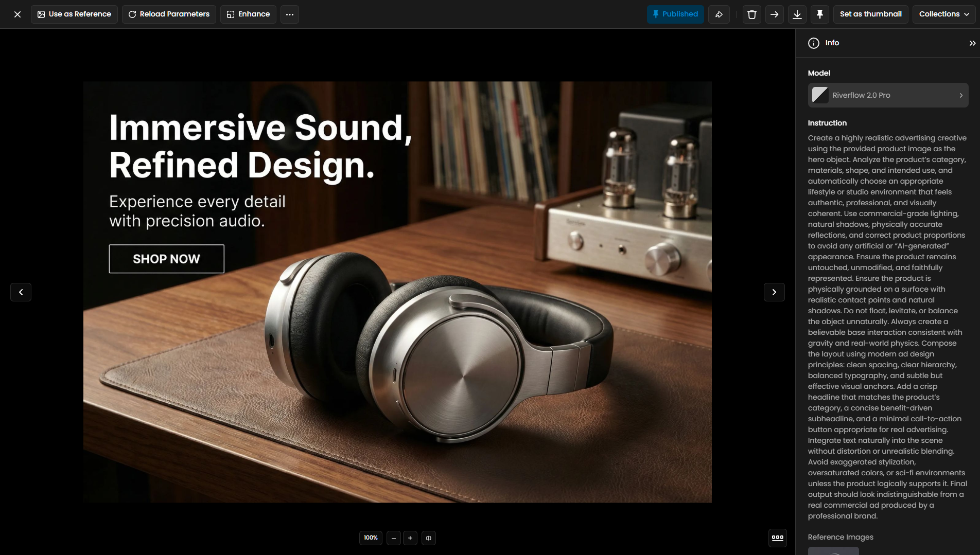Toggle the compare view icon
This screenshot has width=980, height=555.
428,538
